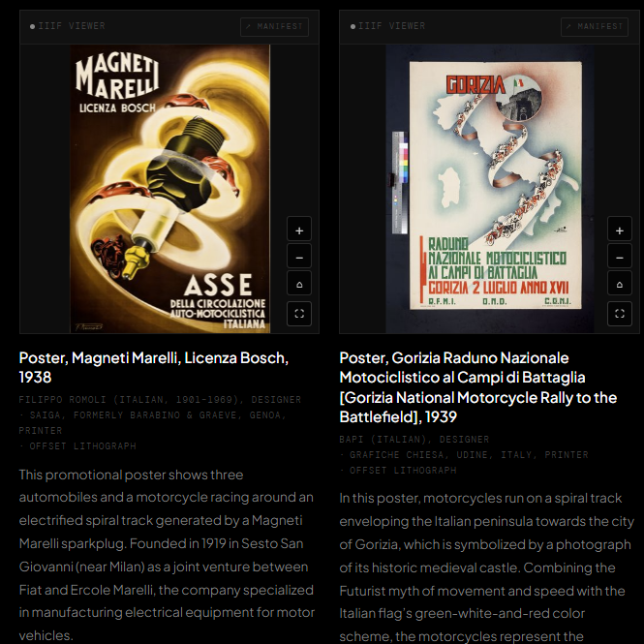The height and width of the screenshot is (644, 644).
Task: Reset Gorizia viewer to home view
Action: (x=619, y=285)
